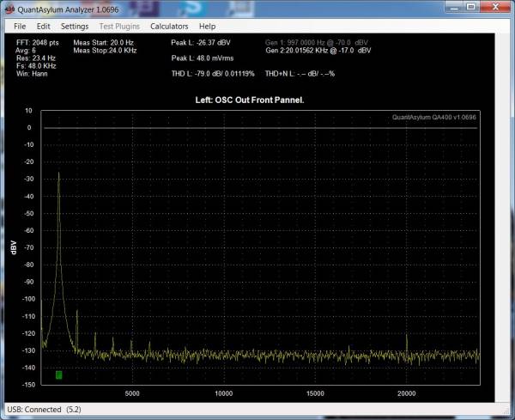Click the Meas Start 20.0 Hz label
Image resolution: width=515 pixels, height=420 pixels.
(x=104, y=42)
